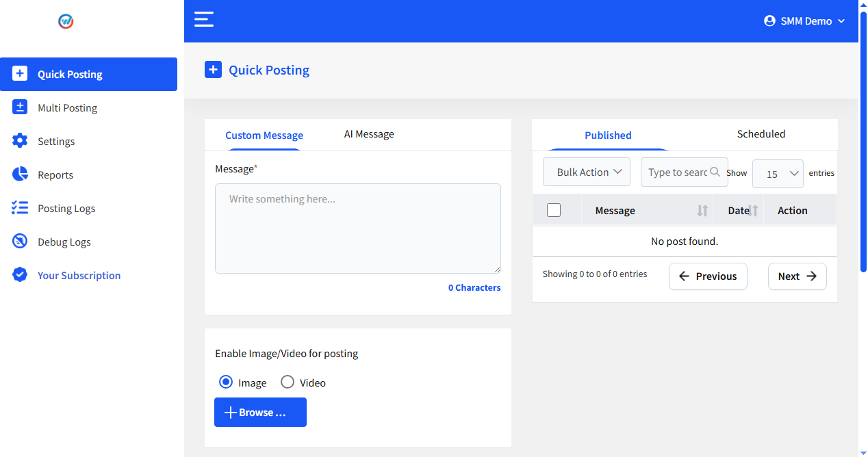The height and width of the screenshot is (457, 868).
Task: Click the Reports pie chart icon
Action: click(20, 174)
